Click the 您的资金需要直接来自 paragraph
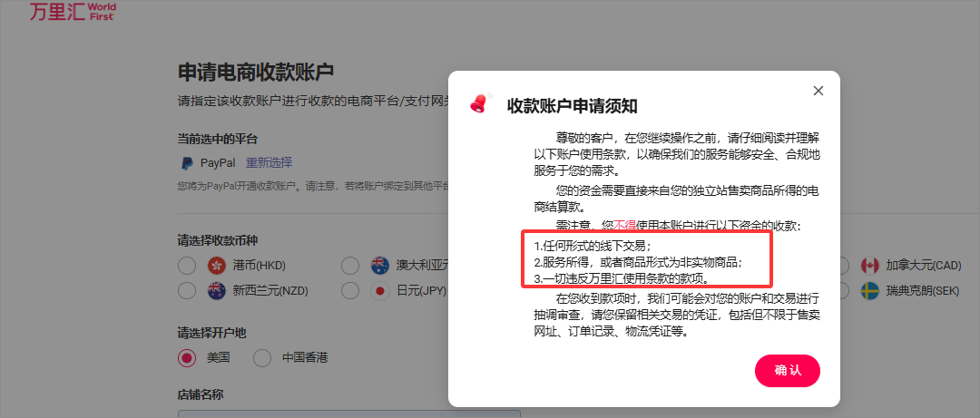 coord(676,199)
